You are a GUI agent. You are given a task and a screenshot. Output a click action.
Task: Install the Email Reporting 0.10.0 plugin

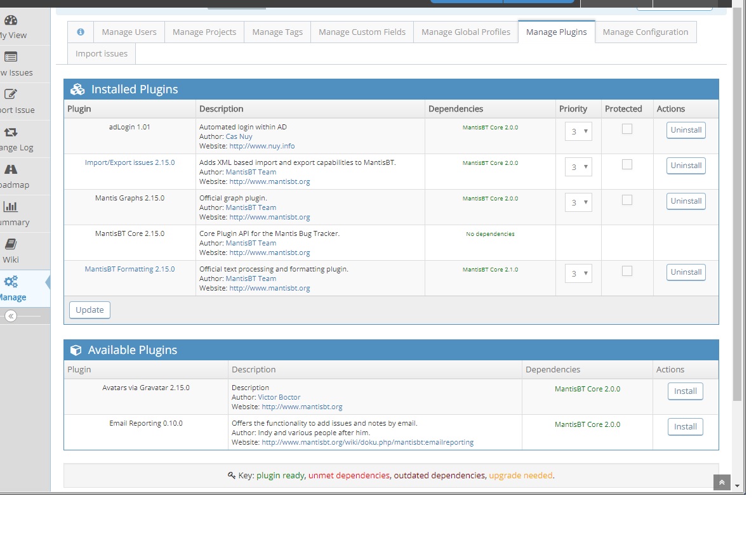click(x=685, y=427)
